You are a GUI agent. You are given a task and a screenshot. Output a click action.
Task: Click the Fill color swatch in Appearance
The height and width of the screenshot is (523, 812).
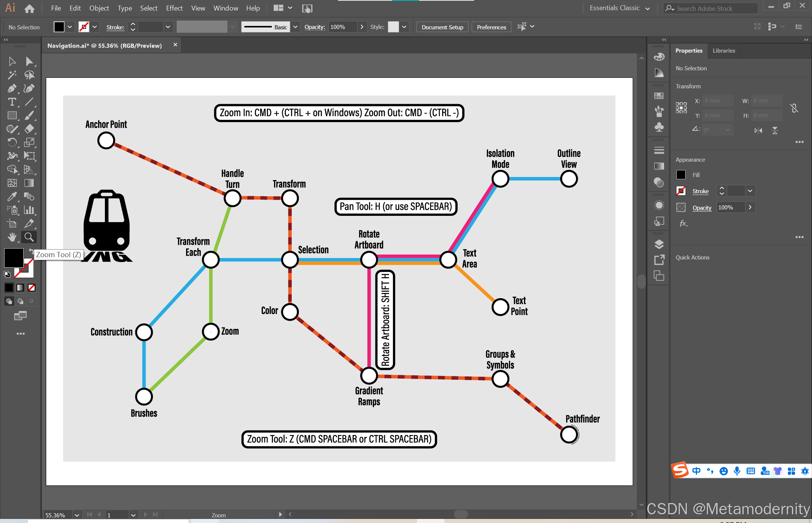click(x=681, y=175)
